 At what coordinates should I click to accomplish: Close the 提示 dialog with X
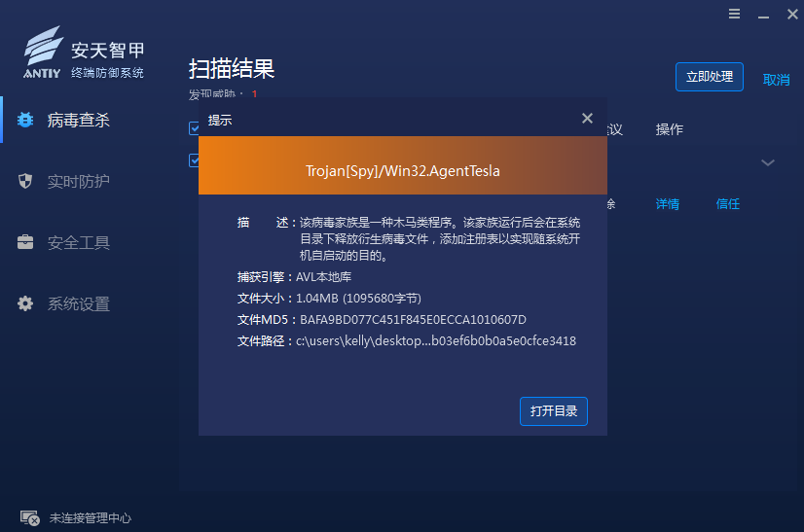coord(587,118)
